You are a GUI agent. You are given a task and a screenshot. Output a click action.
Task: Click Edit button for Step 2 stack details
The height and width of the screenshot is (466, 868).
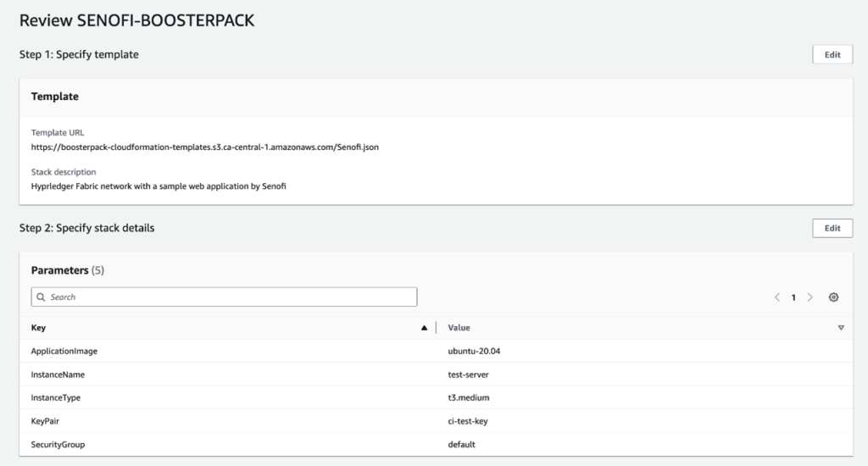(832, 228)
